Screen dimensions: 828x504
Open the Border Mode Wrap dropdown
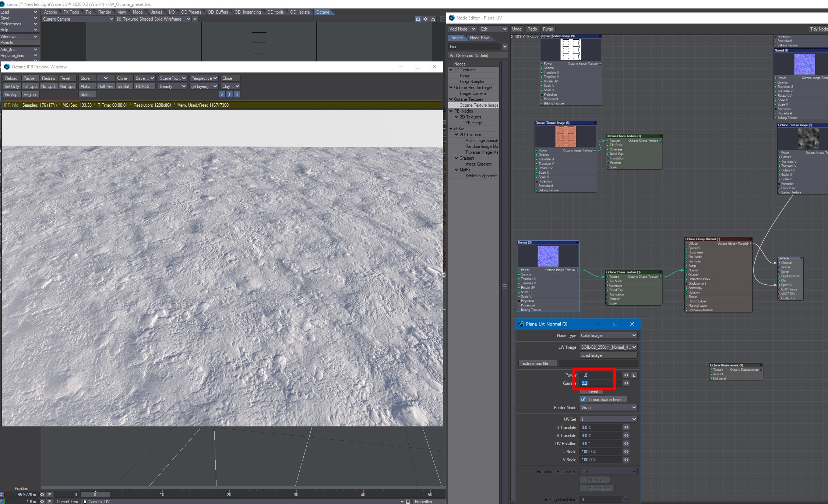point(608,408)
